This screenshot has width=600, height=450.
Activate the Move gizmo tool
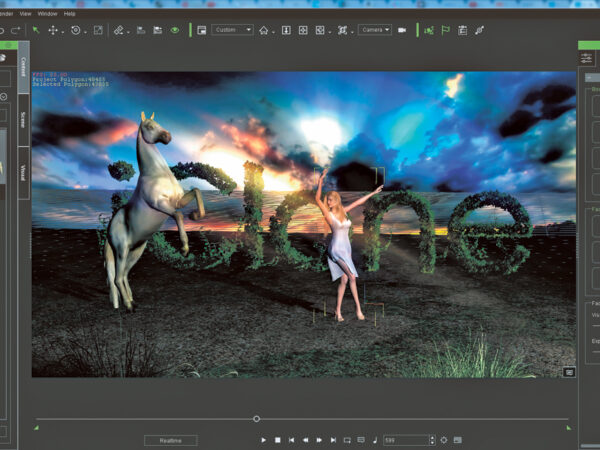click(x=53, y=30)
